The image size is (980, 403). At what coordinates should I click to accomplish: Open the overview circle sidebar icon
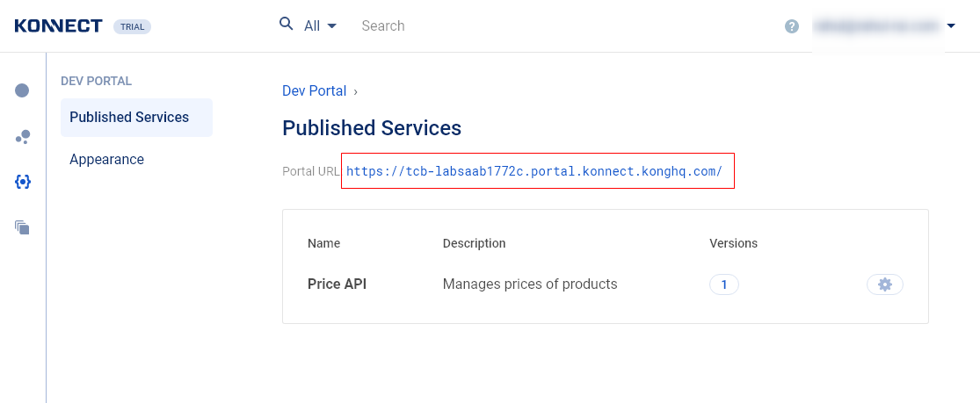22,90
